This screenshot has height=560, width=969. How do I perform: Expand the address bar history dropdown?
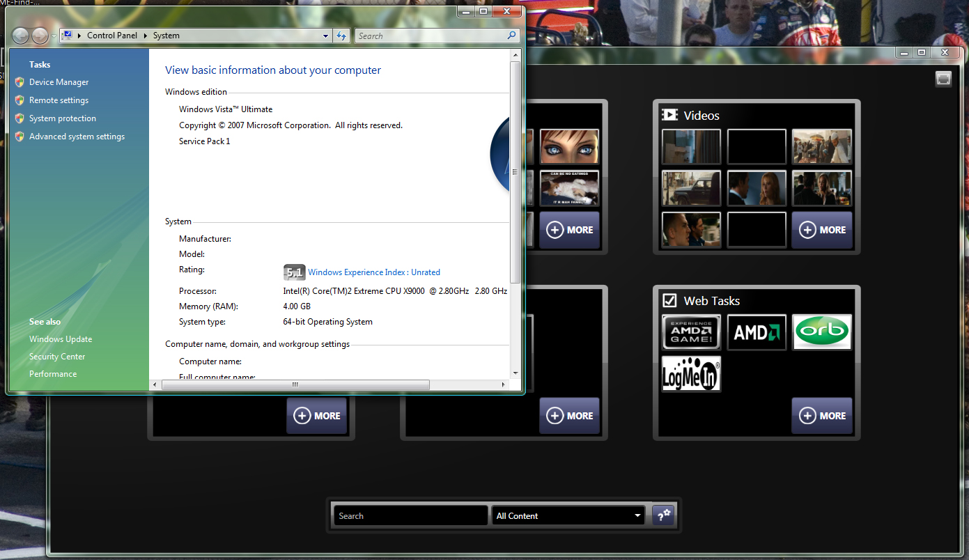click(x=325, y=36)
